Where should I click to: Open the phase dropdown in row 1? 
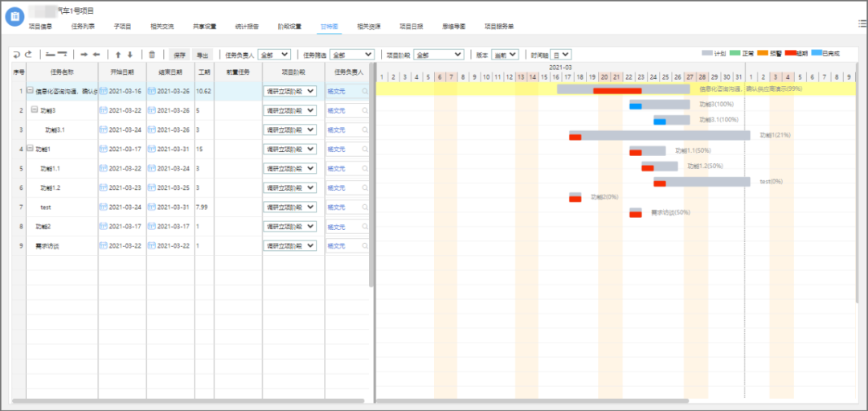click(290, 92)
